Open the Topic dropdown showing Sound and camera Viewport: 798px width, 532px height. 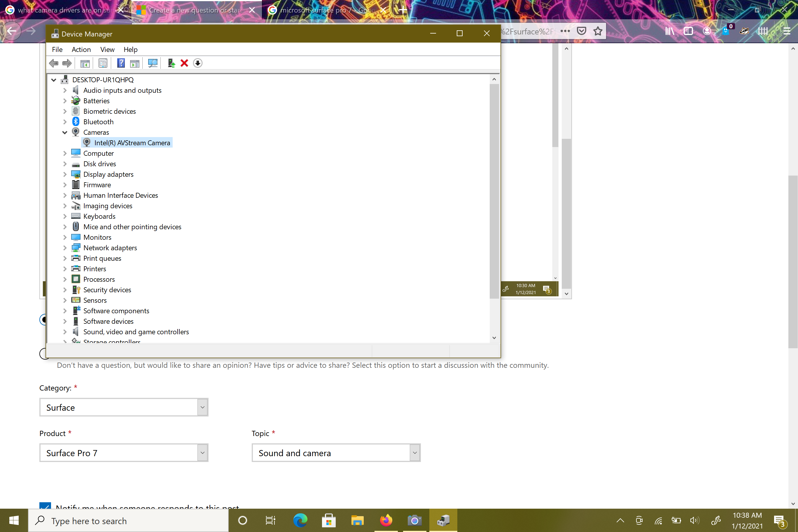click(336, 453)
